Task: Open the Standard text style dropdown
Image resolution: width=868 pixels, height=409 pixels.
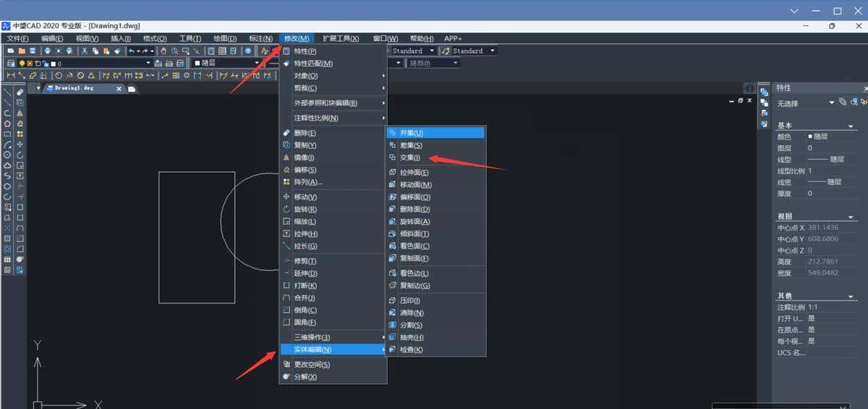Action: point(432,51)
